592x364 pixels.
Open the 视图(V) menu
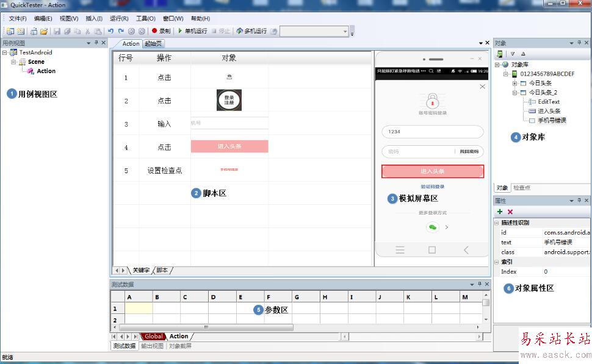pyautogui.click(x=69, y=18)
